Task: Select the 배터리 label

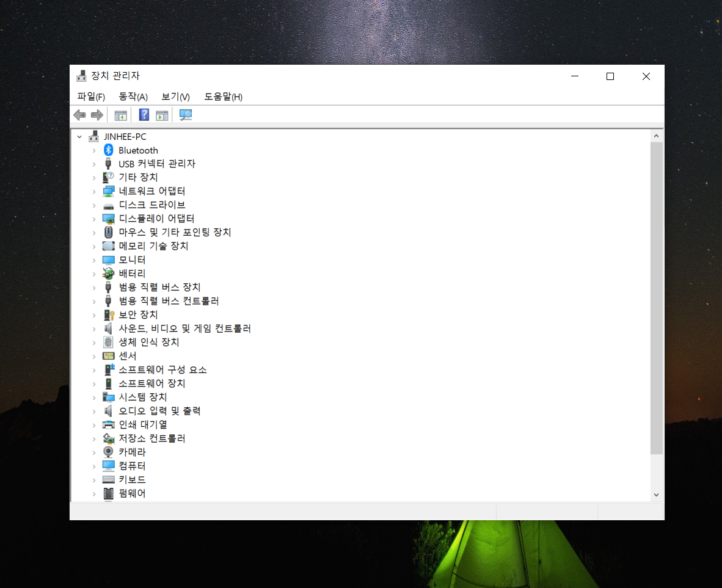Action: (132, 274)
